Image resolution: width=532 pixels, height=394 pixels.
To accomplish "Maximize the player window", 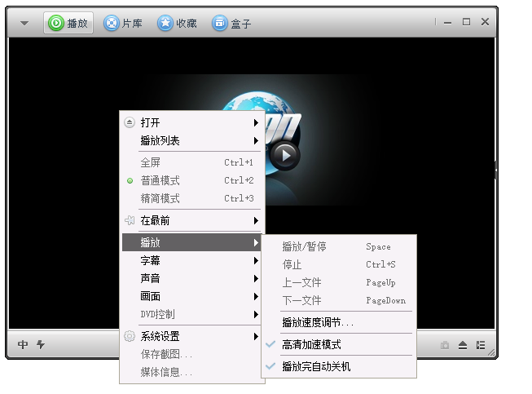I will (x=466, y=22).
